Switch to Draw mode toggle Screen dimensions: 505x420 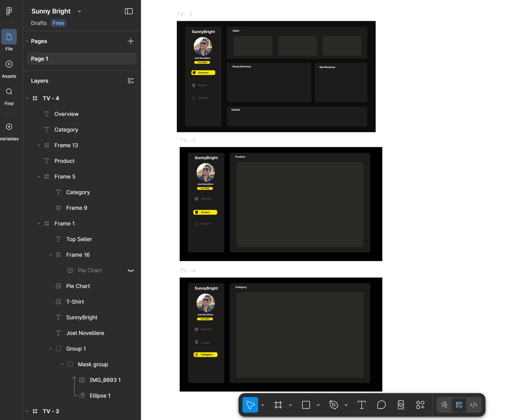[x=444, y=405]
